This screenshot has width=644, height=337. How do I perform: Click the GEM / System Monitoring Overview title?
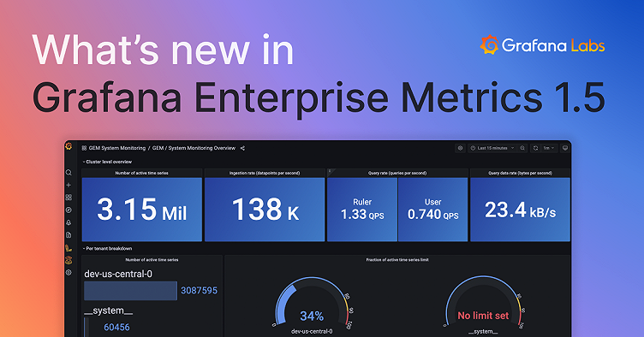click(194, 148)
